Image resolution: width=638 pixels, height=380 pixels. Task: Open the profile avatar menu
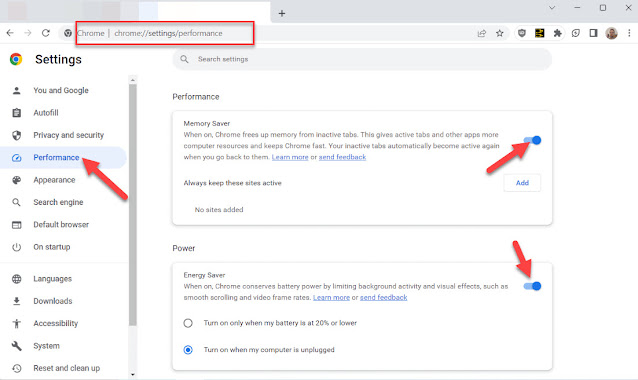pyautogui.click(x=611, y=33)
